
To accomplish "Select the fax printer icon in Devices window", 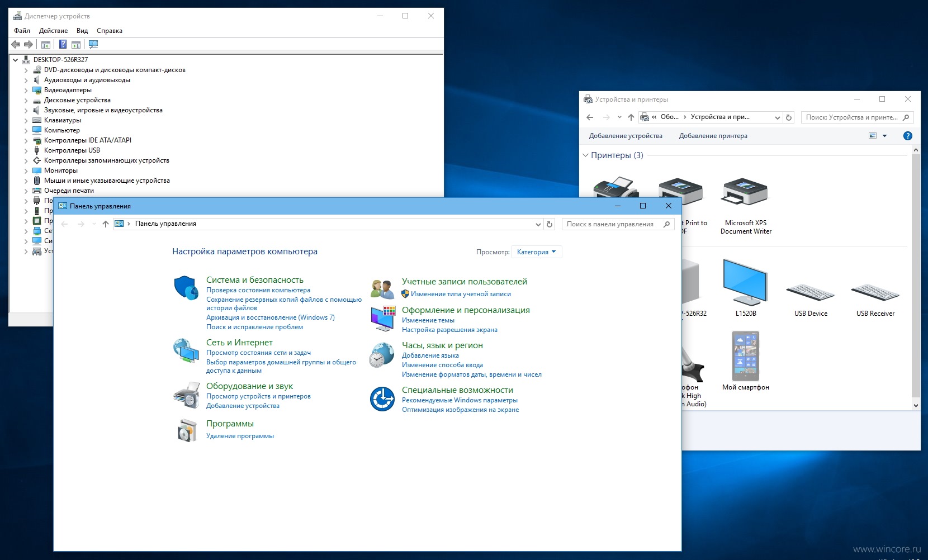I will 616,187.
